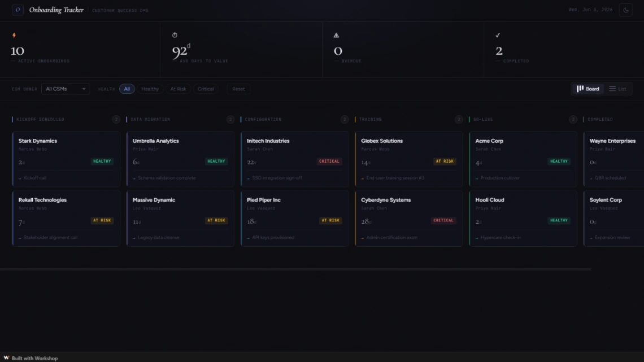Click the Configuration column header
644x362 pixels.
coord(263,119)
